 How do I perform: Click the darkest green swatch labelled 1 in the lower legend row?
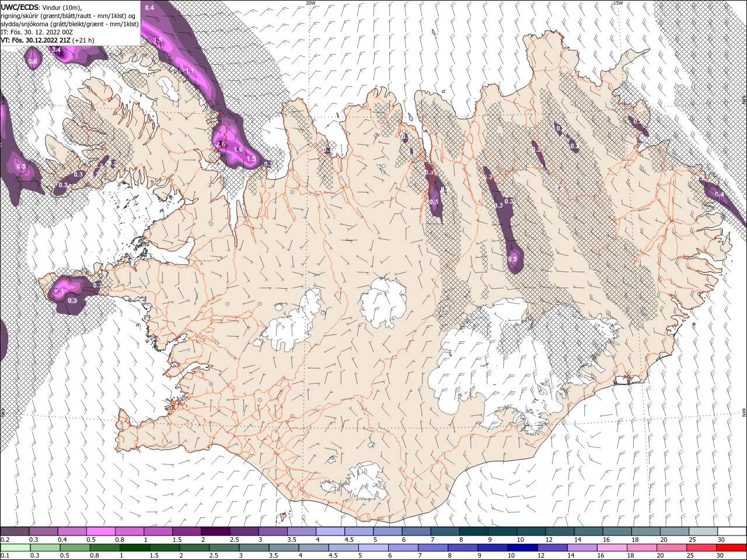click(x=135, y=547)
